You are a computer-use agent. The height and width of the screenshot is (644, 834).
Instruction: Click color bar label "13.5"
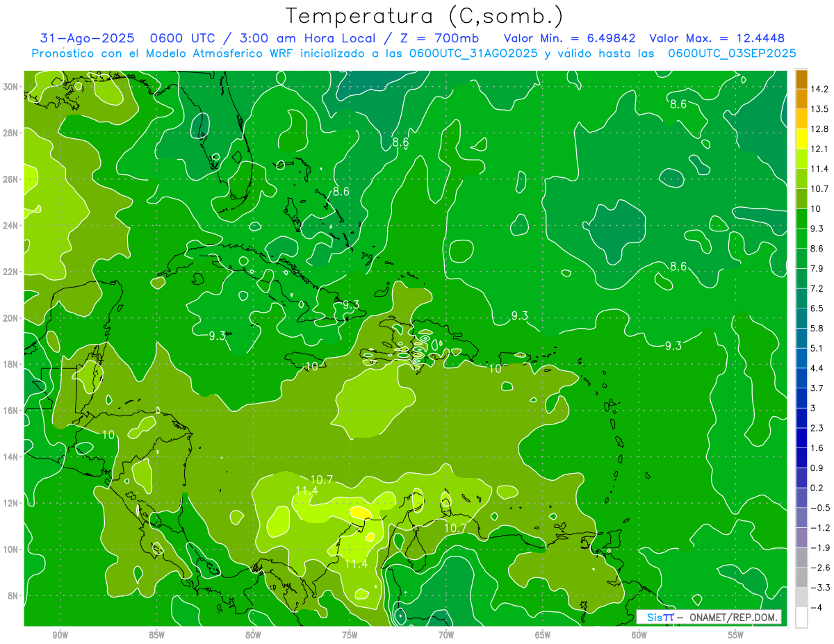click(819, 109)
